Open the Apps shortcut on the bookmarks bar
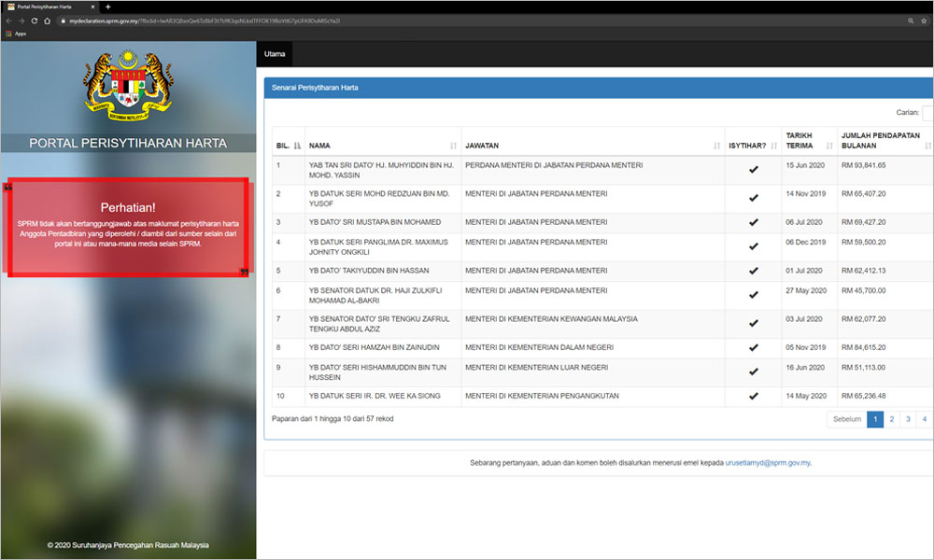 (x=14, y=33)
